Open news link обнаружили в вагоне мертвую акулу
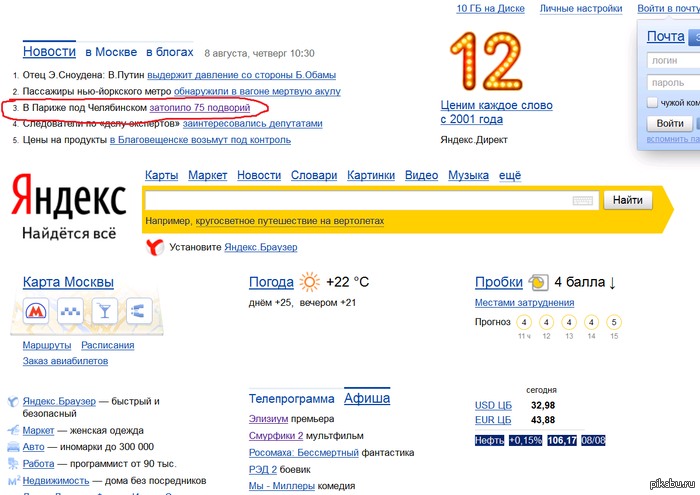700x495 pixels. click(x=257, y=91)
